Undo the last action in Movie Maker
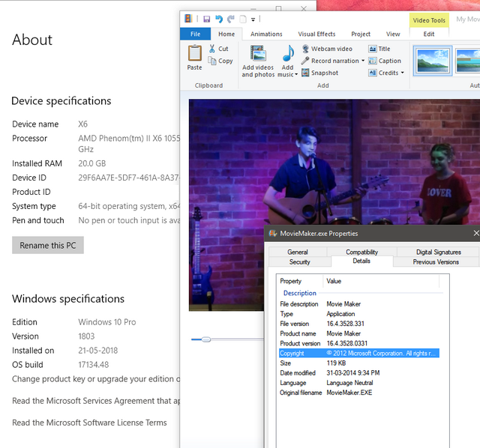 coord(219,19)
